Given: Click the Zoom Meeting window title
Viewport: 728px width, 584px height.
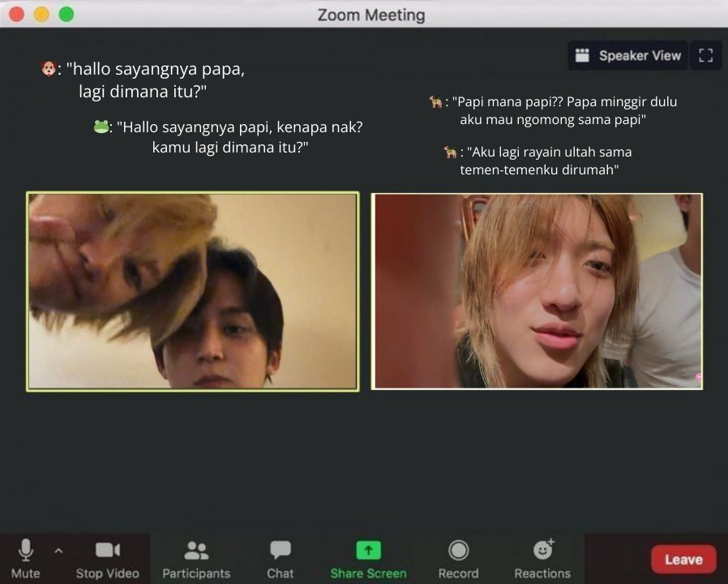Looking at the screenshot, I should [x=371, y=15].
